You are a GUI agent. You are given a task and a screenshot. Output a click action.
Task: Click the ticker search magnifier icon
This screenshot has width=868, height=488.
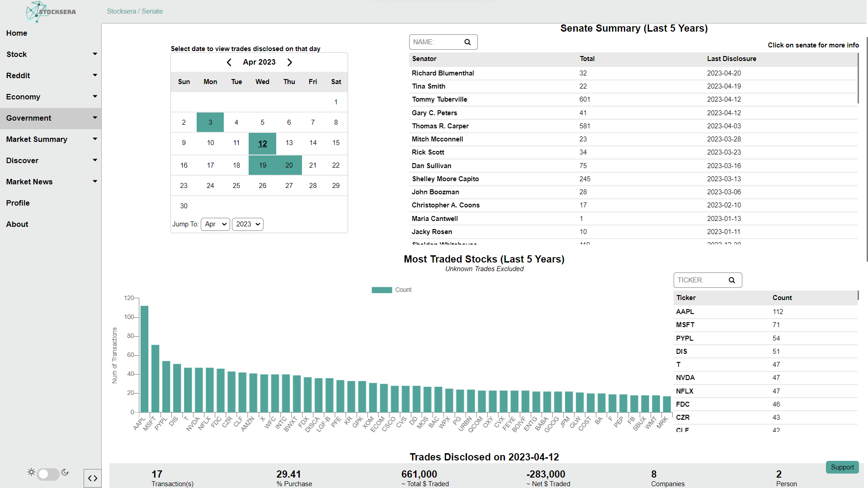[x=732, y=280]
